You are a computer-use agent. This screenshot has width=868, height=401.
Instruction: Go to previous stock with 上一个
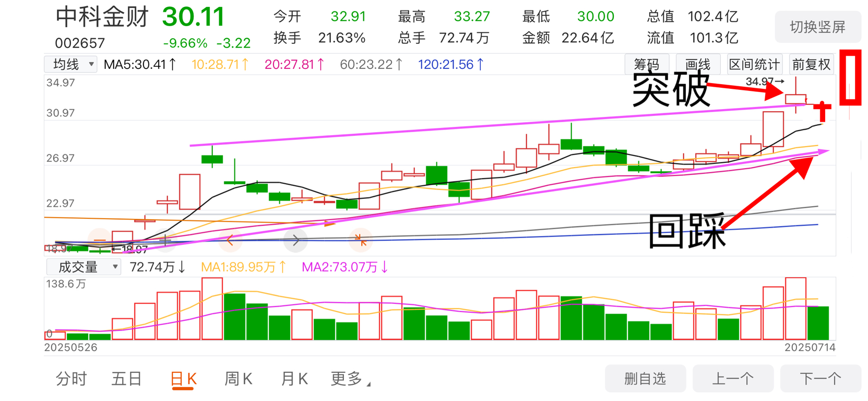tap(733, 379)
